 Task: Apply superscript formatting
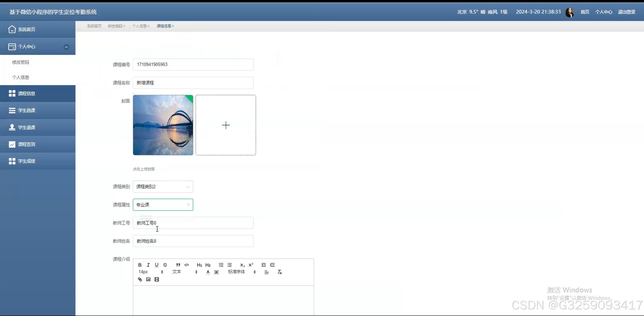(x=251, y=265)
